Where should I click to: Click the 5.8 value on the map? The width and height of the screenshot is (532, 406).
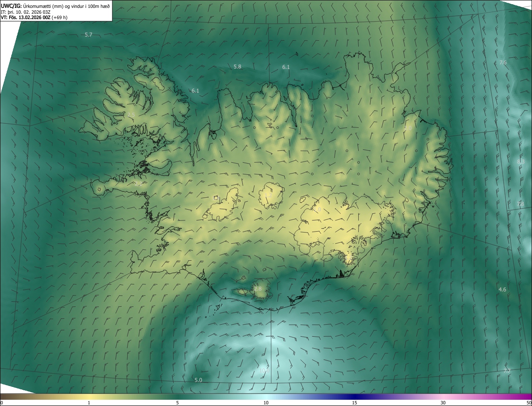point(237,66)
